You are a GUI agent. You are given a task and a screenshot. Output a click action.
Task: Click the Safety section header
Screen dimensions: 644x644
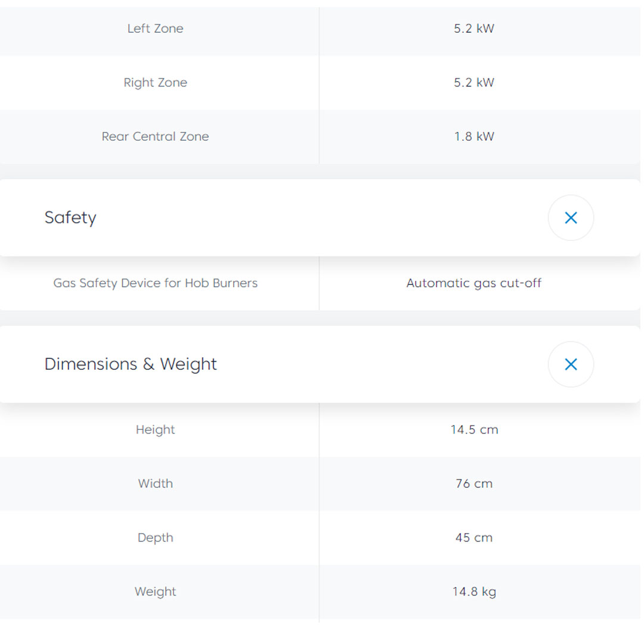70,218
